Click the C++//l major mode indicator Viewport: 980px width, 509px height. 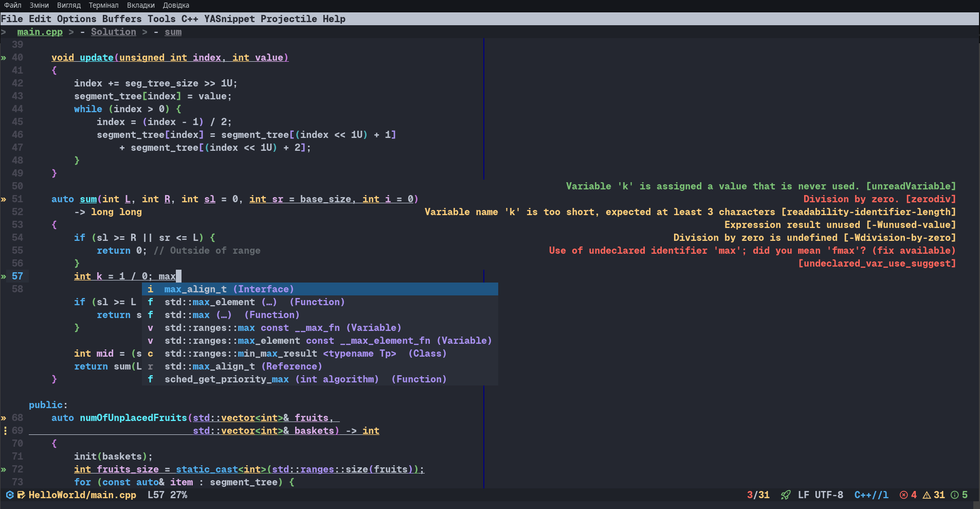click(x=871, y=495)
